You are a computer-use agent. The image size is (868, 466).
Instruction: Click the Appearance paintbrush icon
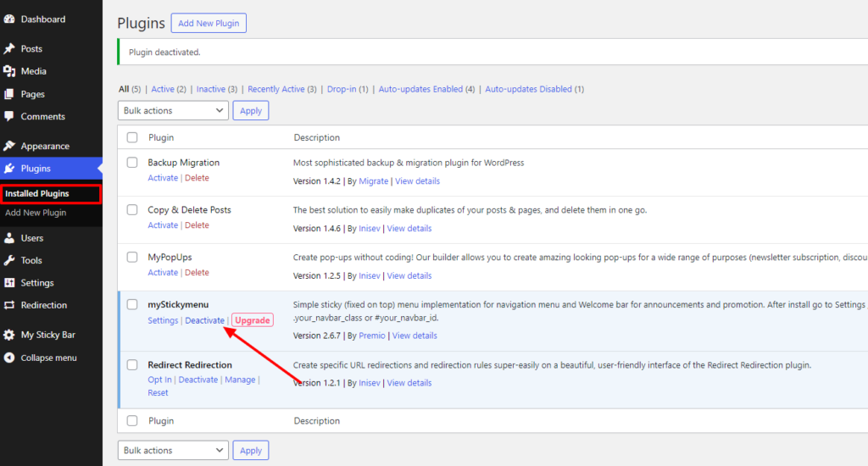click(9, 146)
